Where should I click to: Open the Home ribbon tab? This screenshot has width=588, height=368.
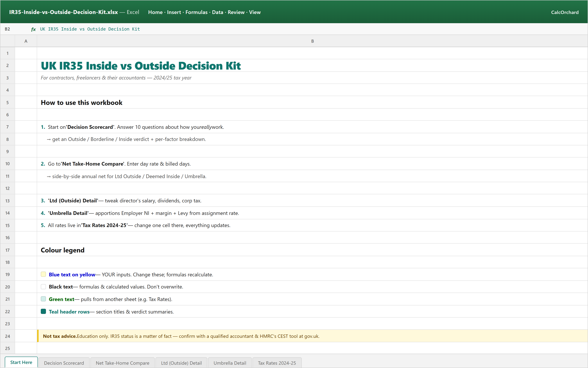[155, 12]
